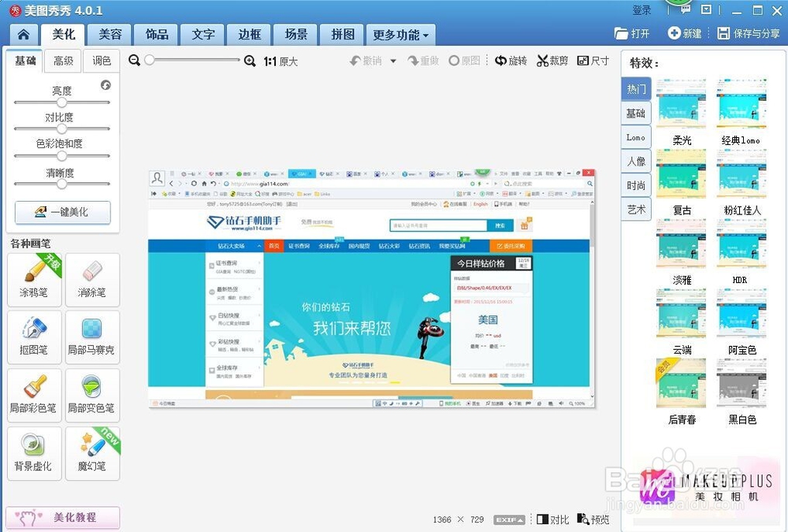Image resolution: width=788 pixels, height=532 pixels.
Task: Open the 旋转 rotate tool
Action: click(511, 61)
